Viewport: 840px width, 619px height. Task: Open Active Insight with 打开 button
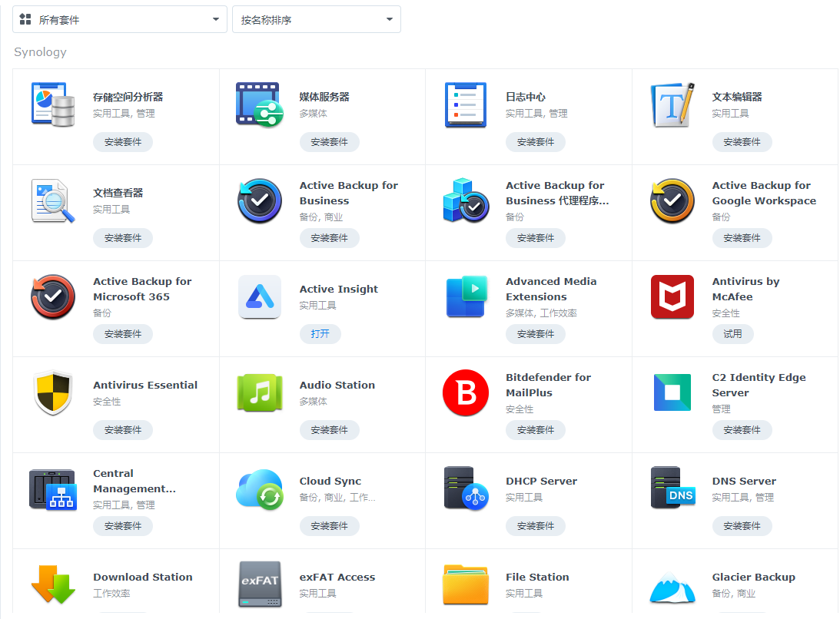pyautogui.click(x=320, y=333)
